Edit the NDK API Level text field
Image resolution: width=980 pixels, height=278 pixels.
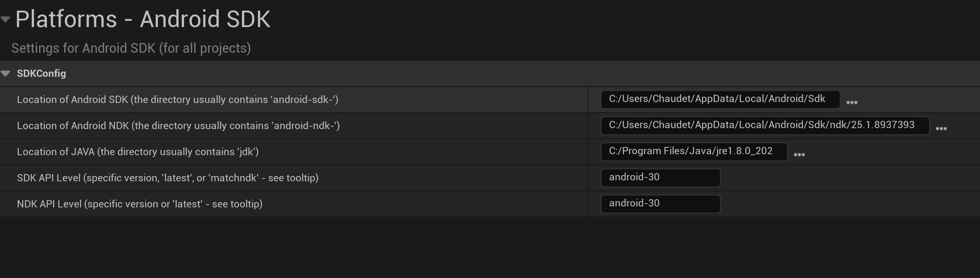click(x=660, y=204)
